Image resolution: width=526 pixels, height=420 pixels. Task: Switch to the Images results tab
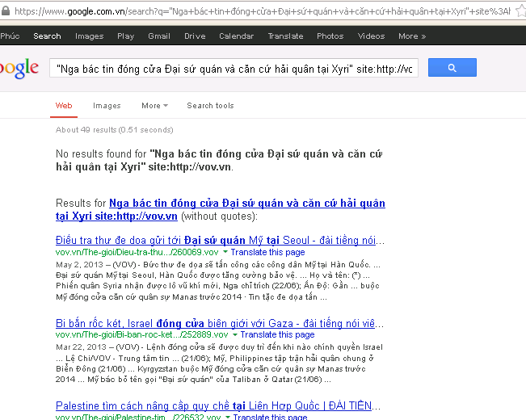pyautogui.click(x=107, y=106)
